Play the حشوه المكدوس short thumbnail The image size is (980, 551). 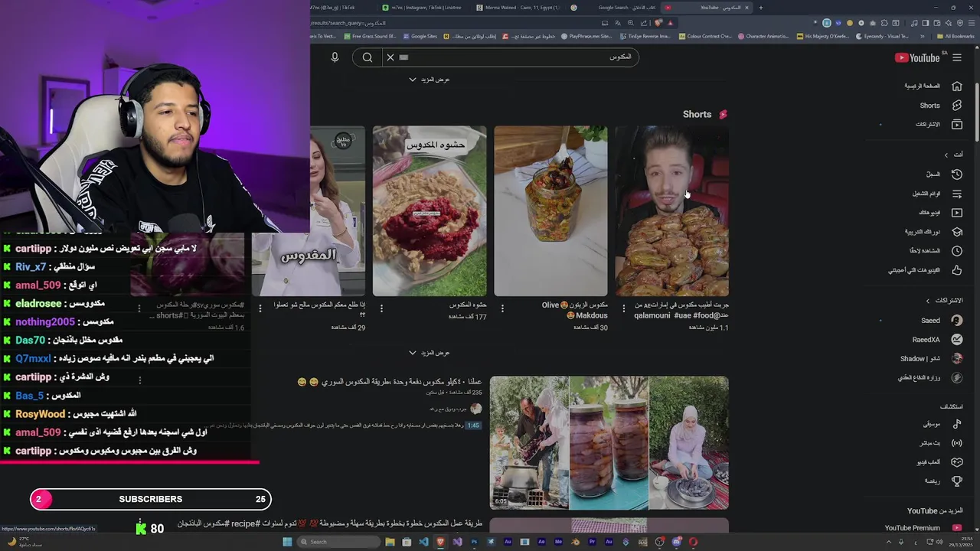[x=430, y=210]
